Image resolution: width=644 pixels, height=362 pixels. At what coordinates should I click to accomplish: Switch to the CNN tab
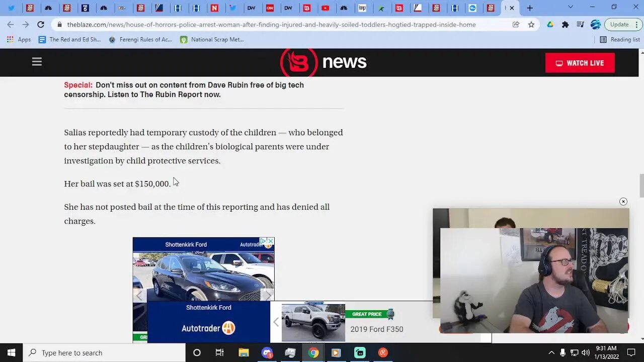coord(270,8)
